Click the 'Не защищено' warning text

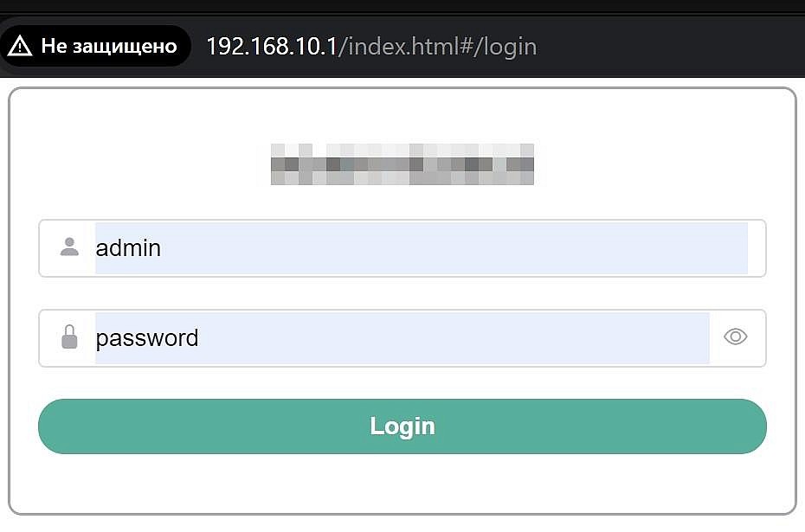tap(109, 46)
